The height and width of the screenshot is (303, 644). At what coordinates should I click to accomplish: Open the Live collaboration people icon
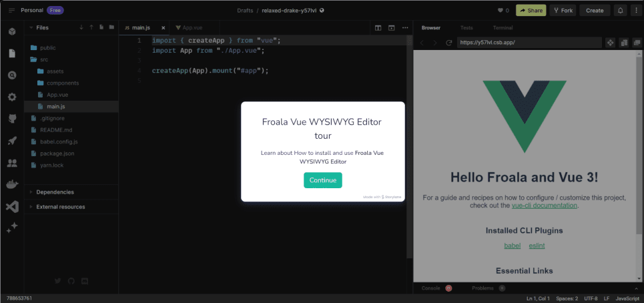pyautogui.click(x=12, y=163)
